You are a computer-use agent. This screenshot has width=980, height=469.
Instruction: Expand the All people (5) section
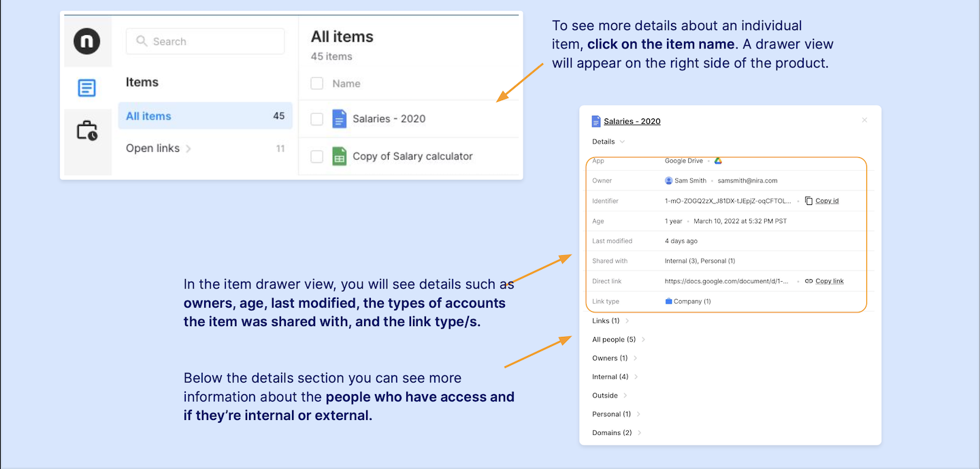(643, 340)
